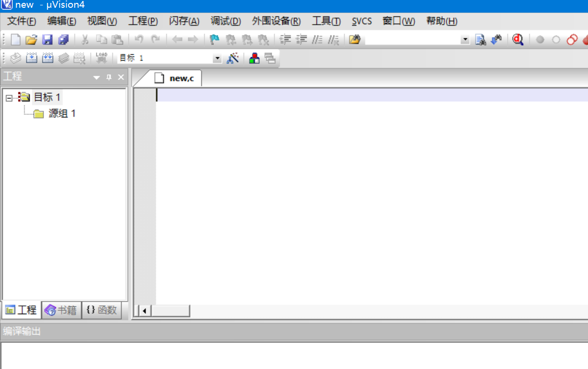
Task: Click the batch build icon
Action: click(x=64, y=58)
